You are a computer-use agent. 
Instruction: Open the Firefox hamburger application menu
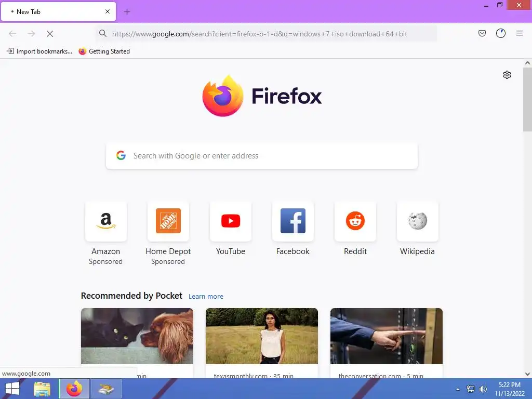pyautogui.click(x=520, y=33)
